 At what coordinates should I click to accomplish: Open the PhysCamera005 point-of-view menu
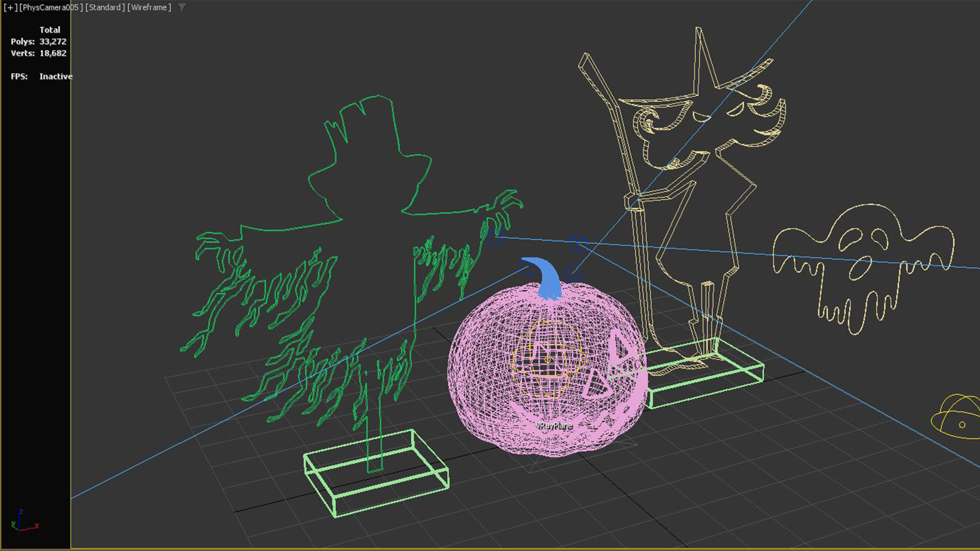pyautogui.click(x=51, y=8)
